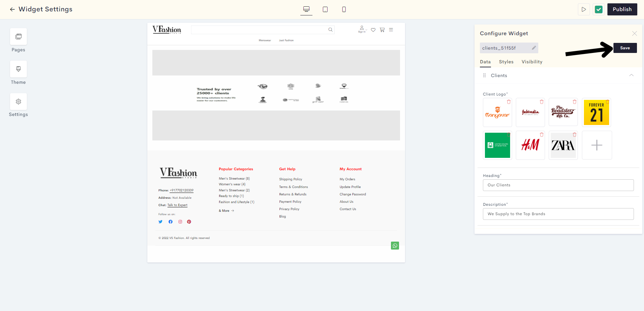Open the & More categories link
The height and width of the screenshot is (311, 644).
[x=227, y=211]
